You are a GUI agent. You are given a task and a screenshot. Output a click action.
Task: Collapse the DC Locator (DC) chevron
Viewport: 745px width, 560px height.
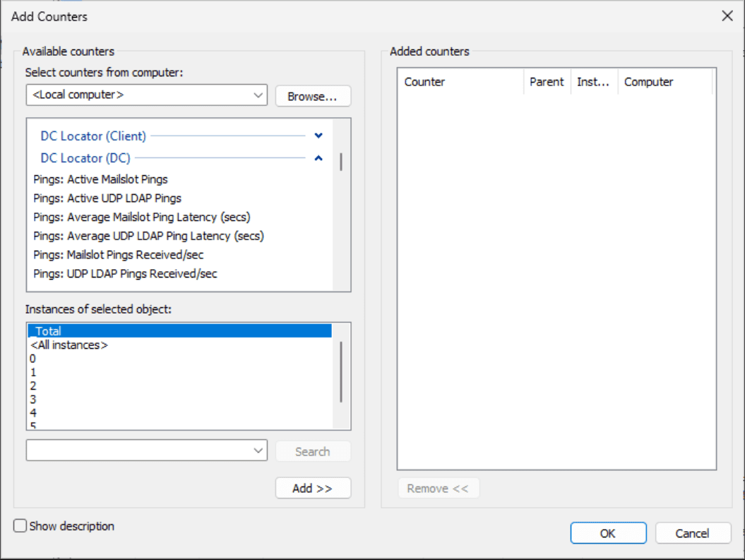(x=318, y=158)
